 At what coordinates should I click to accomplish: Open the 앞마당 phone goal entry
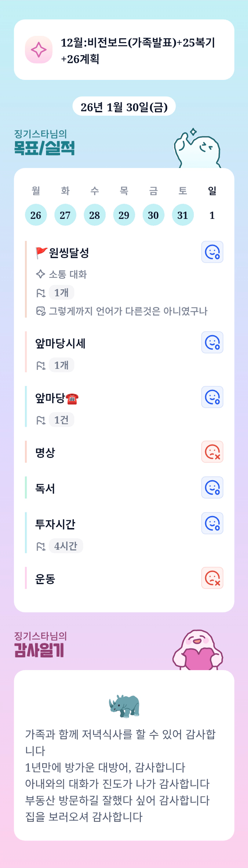click(57, 399)
